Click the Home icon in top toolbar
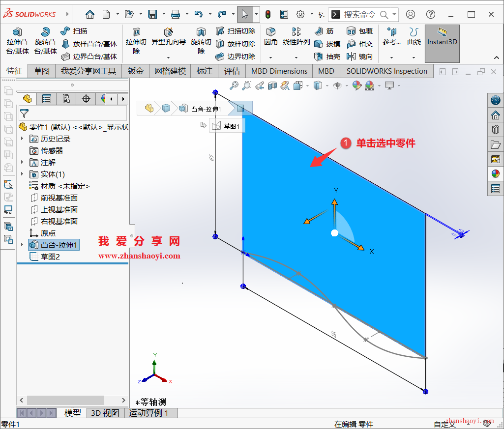 (x=90, y=14)
